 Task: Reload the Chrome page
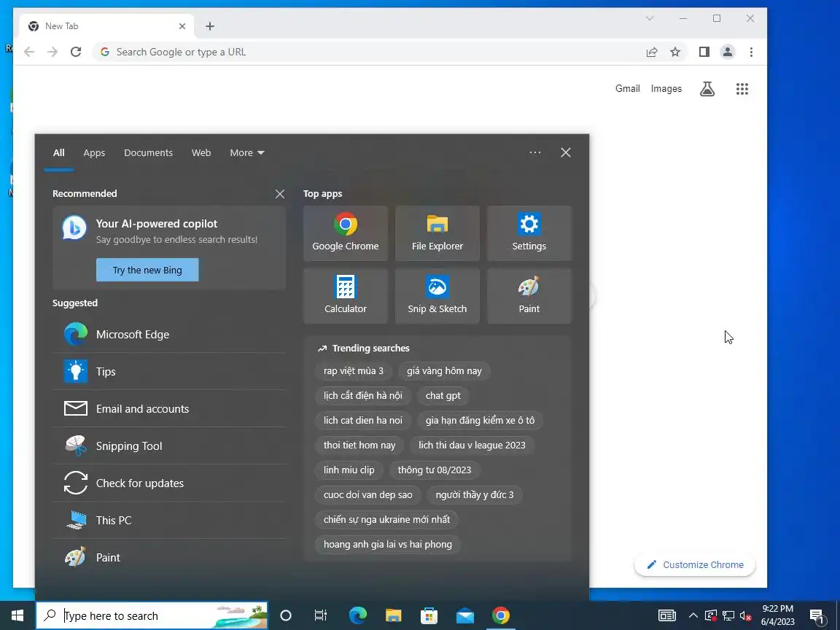tap(76, 52)
